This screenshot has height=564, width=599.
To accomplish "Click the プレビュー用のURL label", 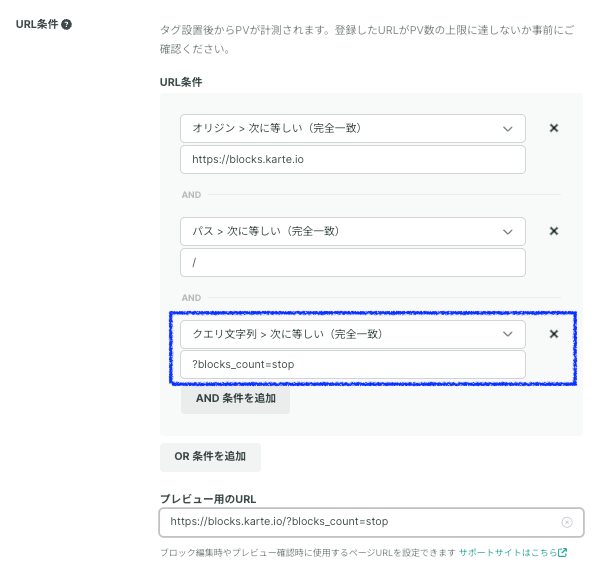I will [208, 499].
